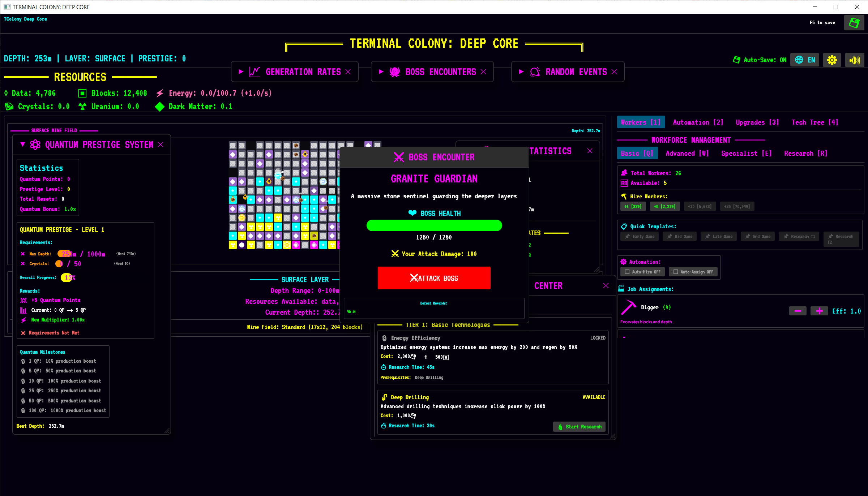
Task: Enable the Auto-Assign checkbox
Action: click(676, 272)
